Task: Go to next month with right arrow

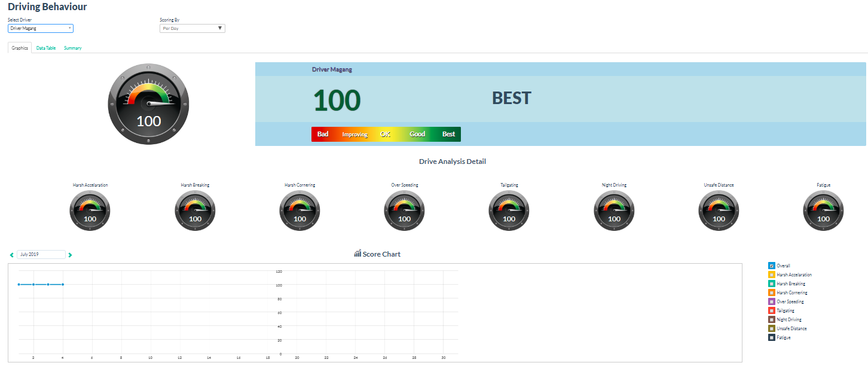Action: coord(71,255)
